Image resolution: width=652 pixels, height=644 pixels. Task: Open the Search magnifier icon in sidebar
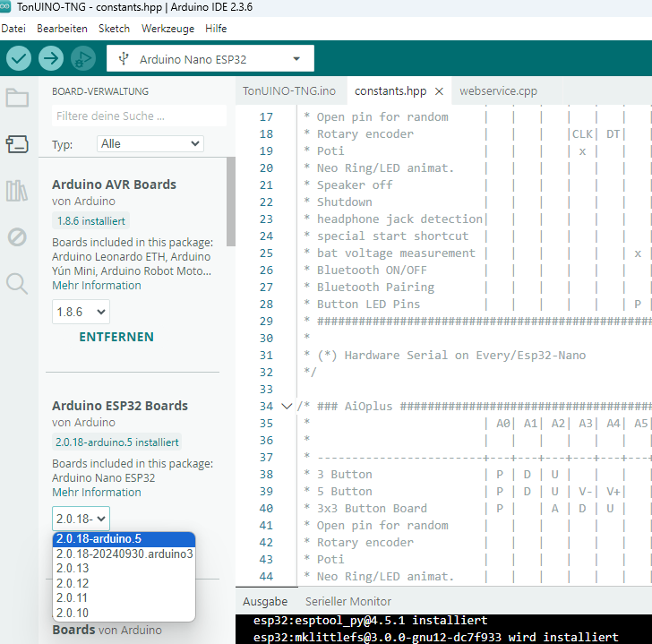(x=17, y=284)
